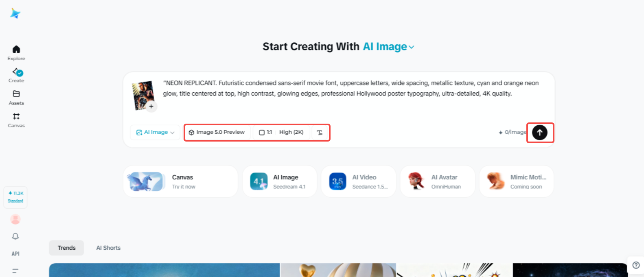Image resolution: width=644 pixels, height=277 pixels.
Task: Open the AI Image mode dropdown
Action: coord(155,133)
